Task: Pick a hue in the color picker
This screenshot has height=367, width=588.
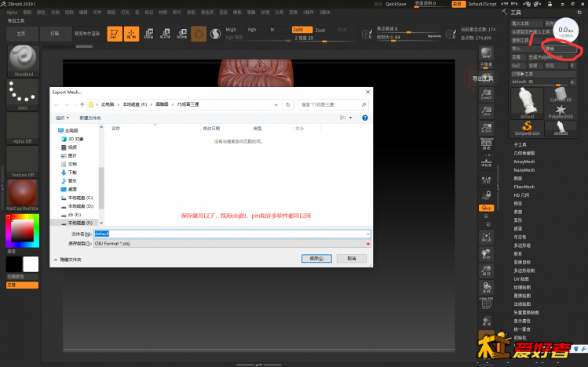Action: 23,231
